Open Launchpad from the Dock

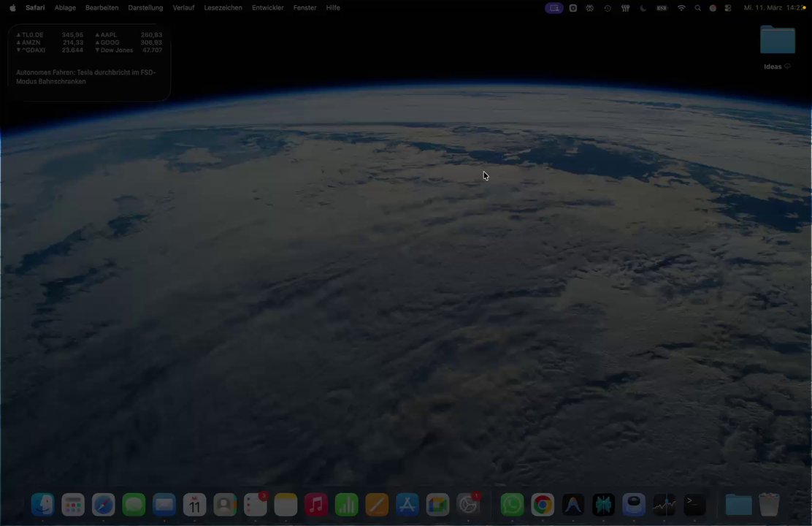point(73,505)
